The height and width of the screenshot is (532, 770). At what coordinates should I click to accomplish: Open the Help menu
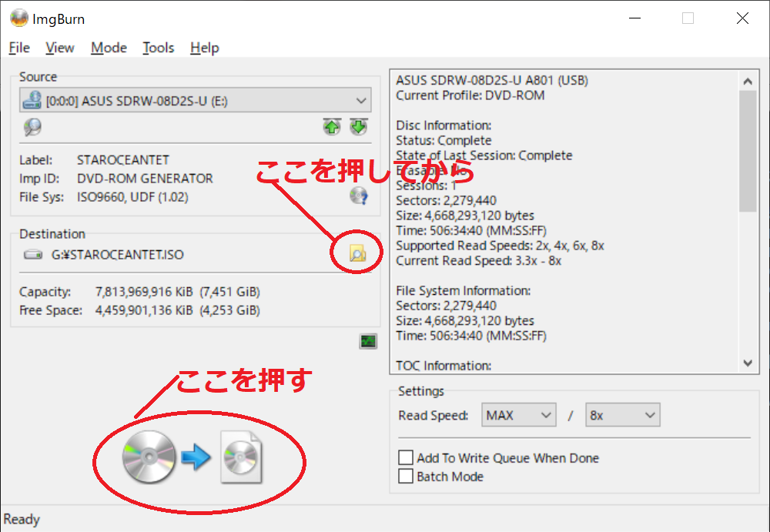pos(204,48)
